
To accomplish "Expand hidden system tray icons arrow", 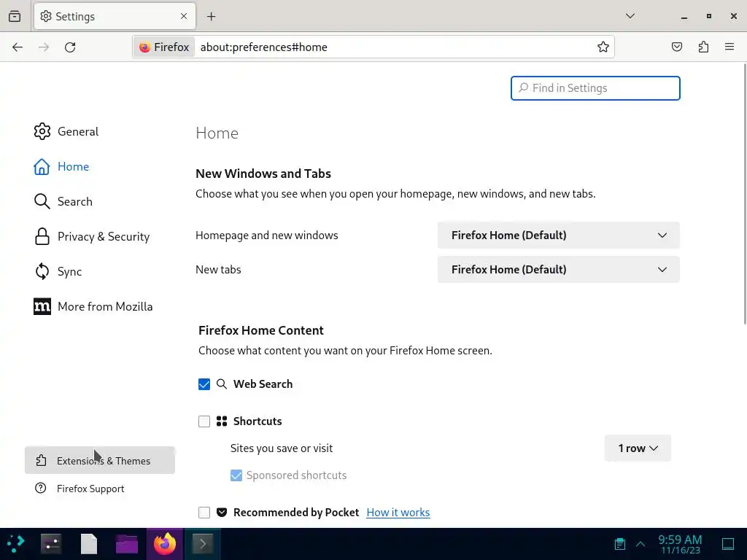I will point(640,544).
